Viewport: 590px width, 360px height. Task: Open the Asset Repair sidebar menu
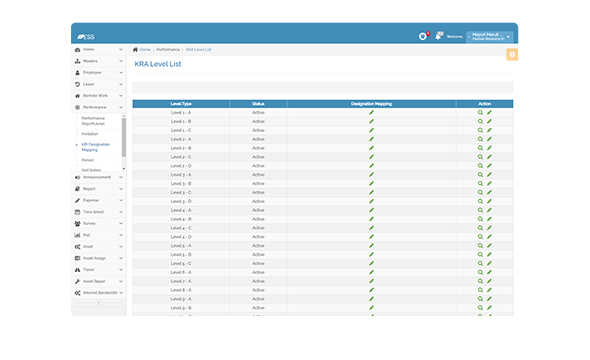tap(99, 281)
